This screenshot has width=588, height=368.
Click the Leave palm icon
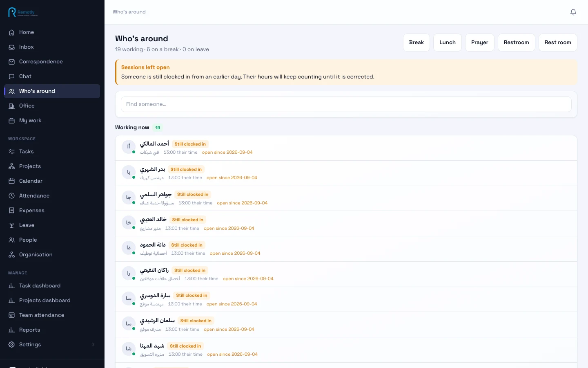(x=12, y=225)
